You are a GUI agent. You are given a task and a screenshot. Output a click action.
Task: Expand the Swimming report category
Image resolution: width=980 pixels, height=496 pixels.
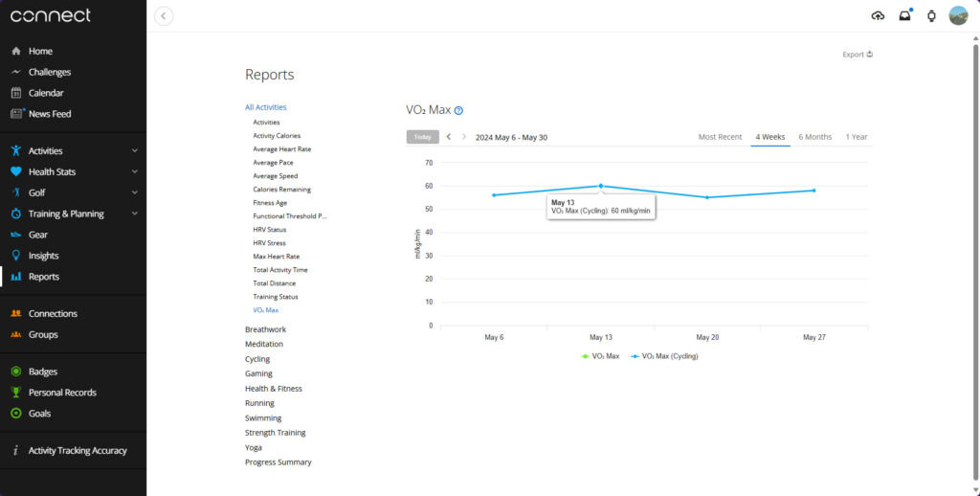pos(263,417)
